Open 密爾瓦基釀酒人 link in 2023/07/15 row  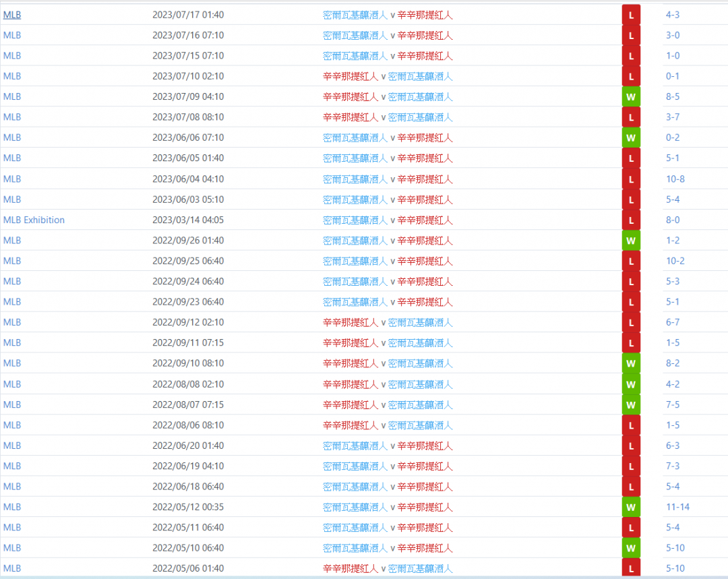(355, 56)
